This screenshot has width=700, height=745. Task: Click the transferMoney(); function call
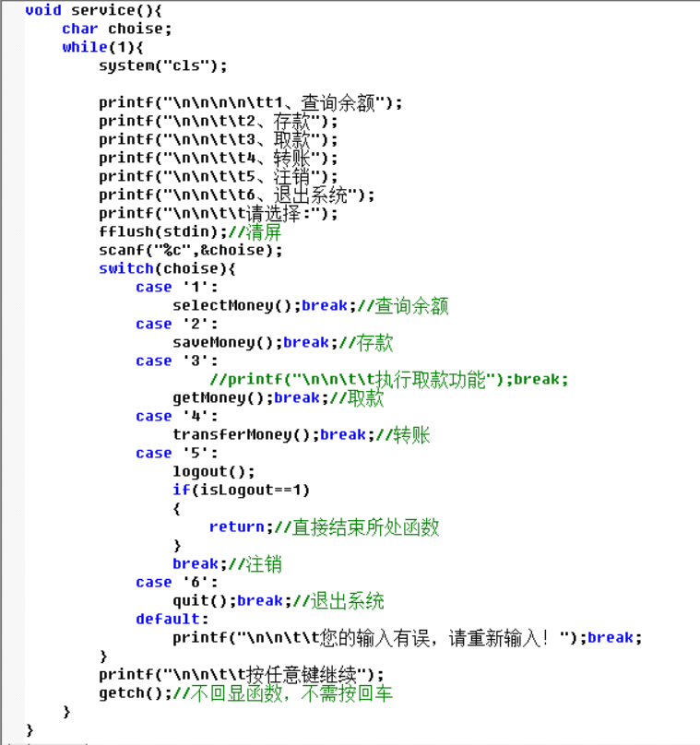(x=245, y=435)
